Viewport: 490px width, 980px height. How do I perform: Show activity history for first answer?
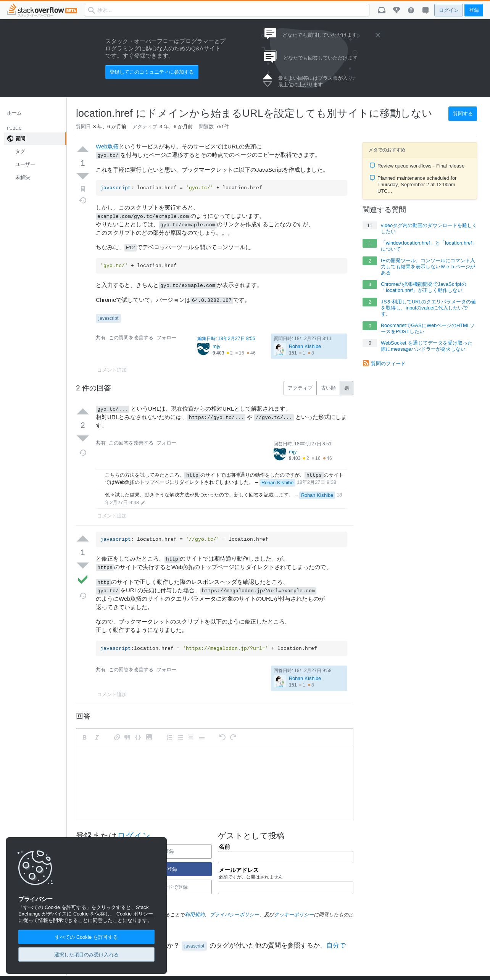83,453
